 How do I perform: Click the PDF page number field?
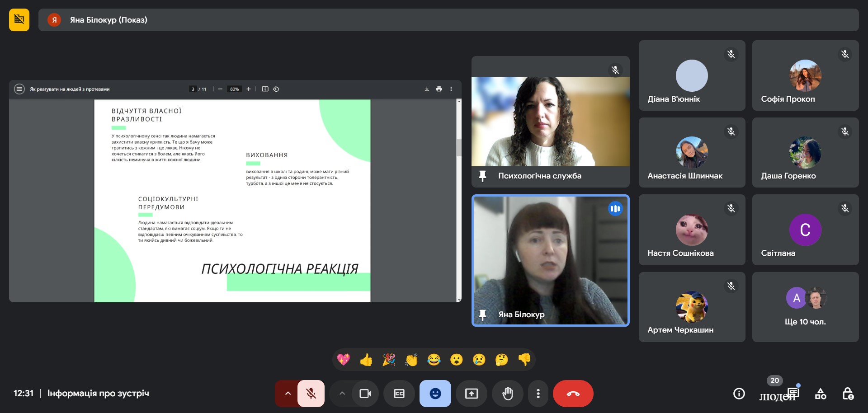(193, 89)
